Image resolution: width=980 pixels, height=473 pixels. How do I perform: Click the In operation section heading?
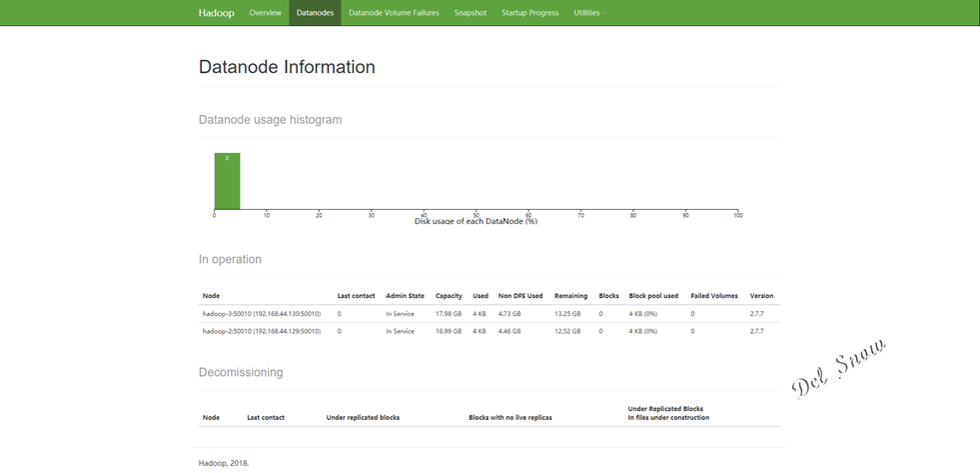[x=230, y=259]
